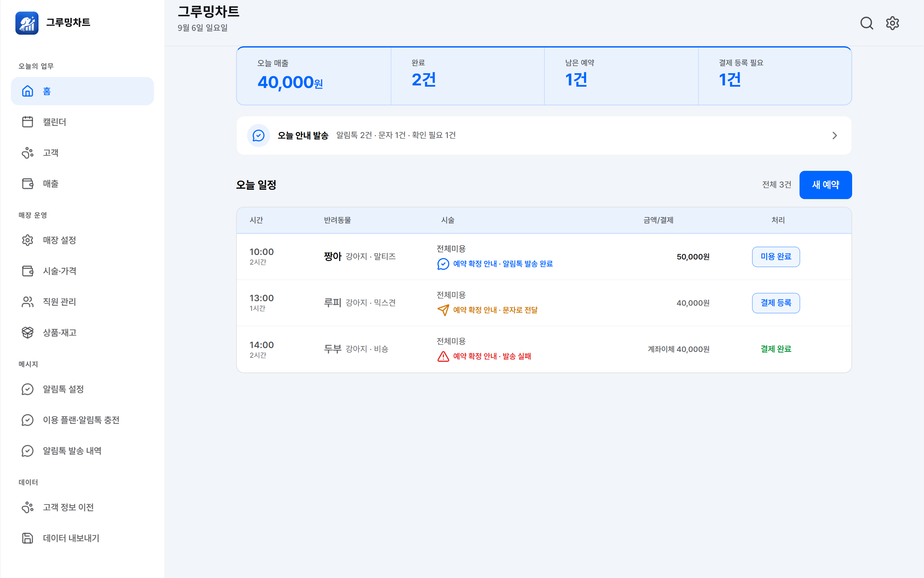Click 결제 등록 button for 루피
Viewport: 924px width, 578px height.
click(776, 303)
